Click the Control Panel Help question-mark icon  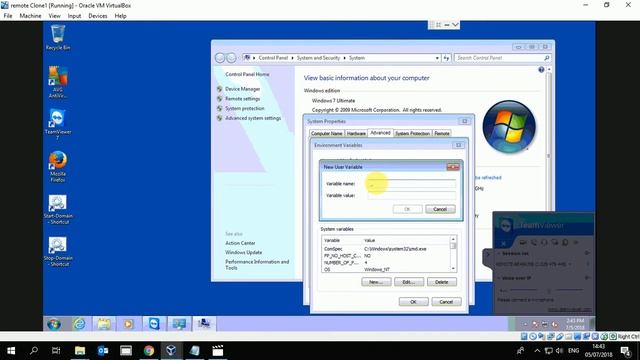tap(541, 70)
